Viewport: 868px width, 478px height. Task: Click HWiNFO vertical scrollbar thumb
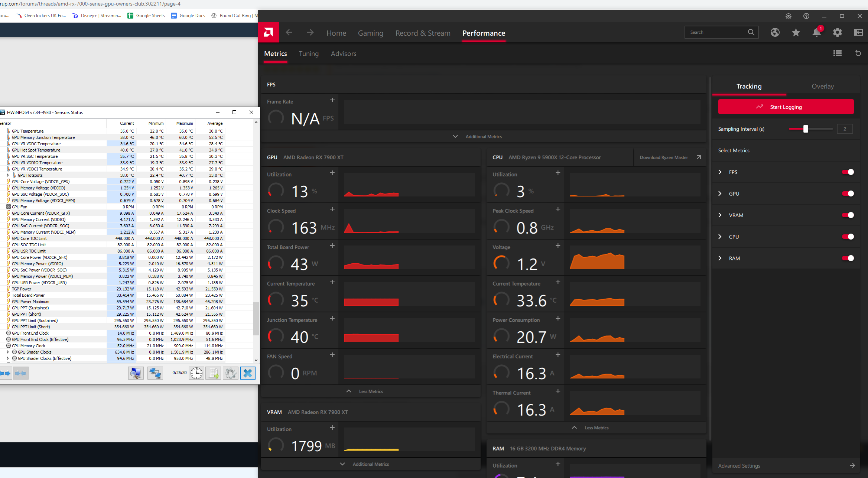256,319
